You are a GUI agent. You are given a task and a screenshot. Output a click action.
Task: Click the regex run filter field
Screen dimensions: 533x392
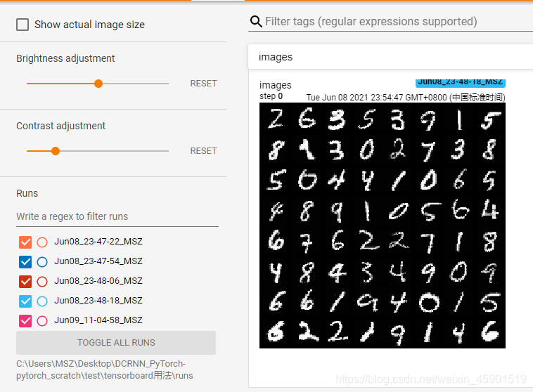click(x=117, y=216)
